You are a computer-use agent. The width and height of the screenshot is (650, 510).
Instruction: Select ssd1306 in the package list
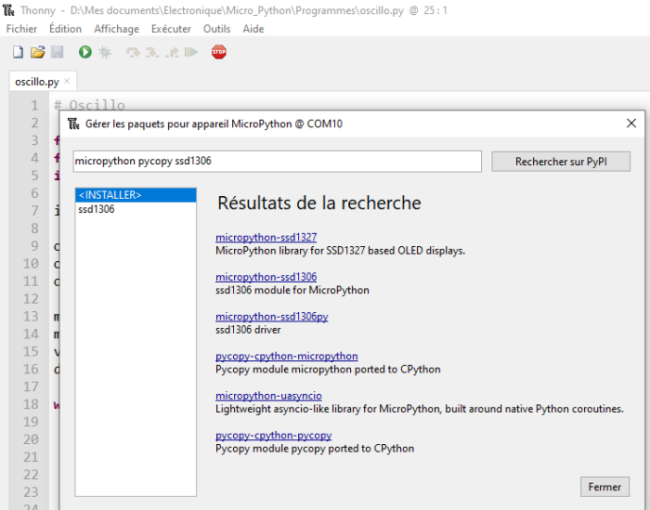136,209
